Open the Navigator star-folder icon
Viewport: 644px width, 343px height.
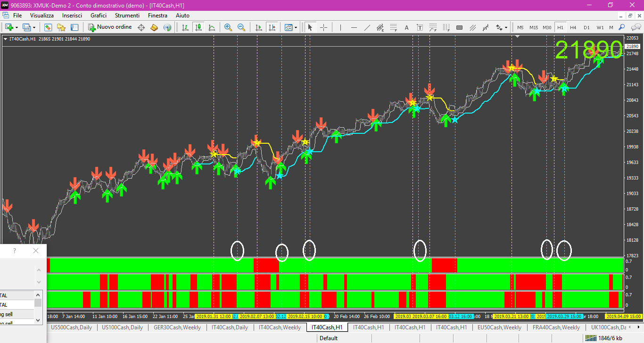61,27
